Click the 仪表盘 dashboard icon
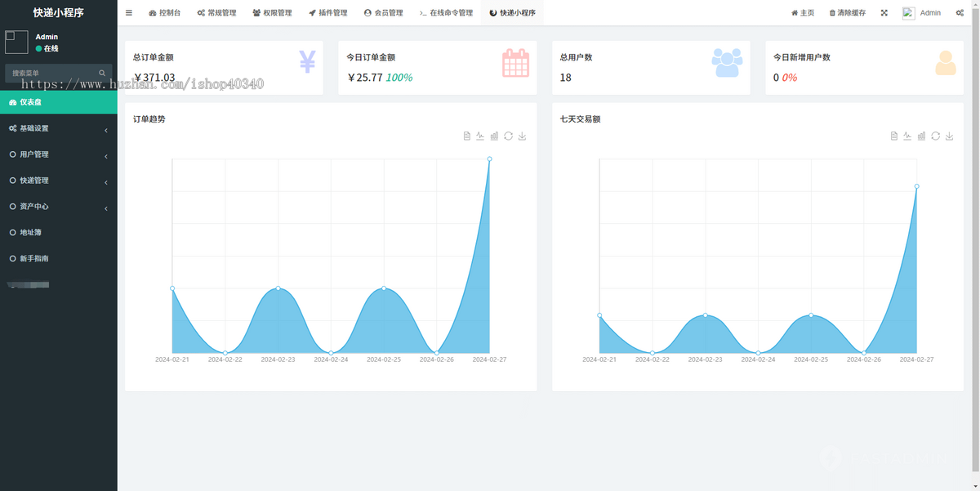Image resolution: width=980 pixels, height=491 pixels. [x=12, y=102]
